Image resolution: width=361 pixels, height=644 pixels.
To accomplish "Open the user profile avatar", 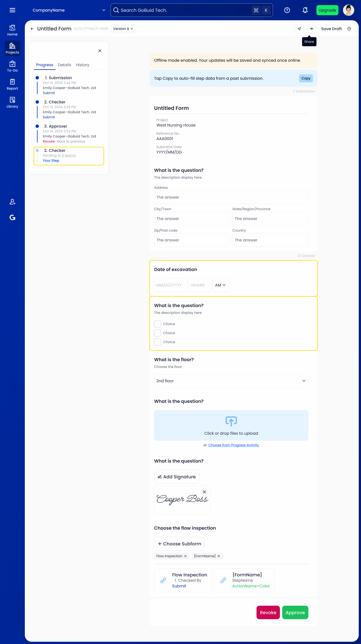I will tap(348, 10).
